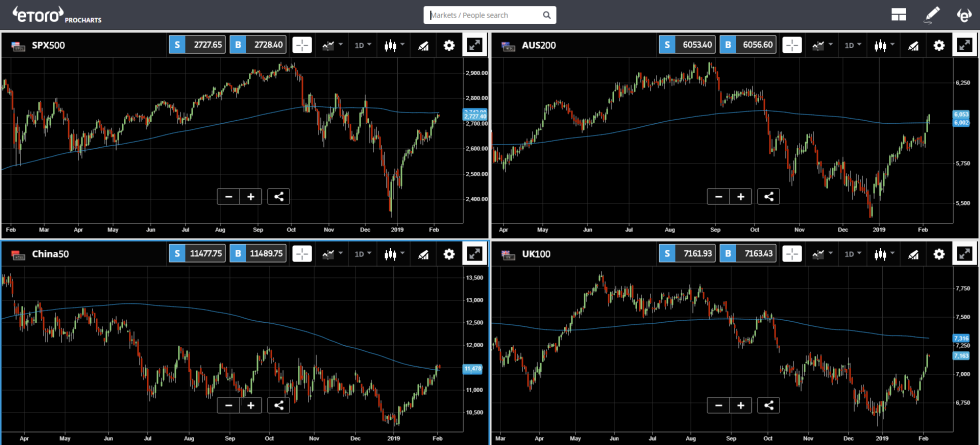Expand 1D timeframe dropdown on SPX500

click(363, 45)
